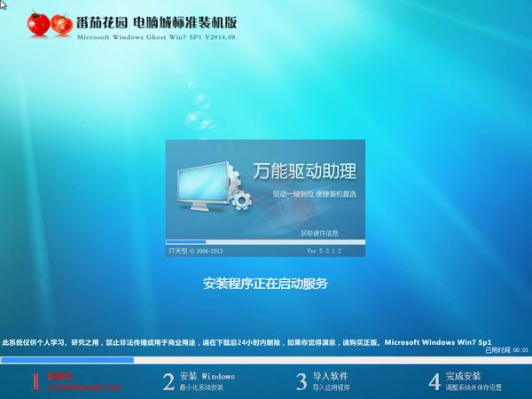
Task: Click the 获取硬件信息 status text
Action: point(319,233)
